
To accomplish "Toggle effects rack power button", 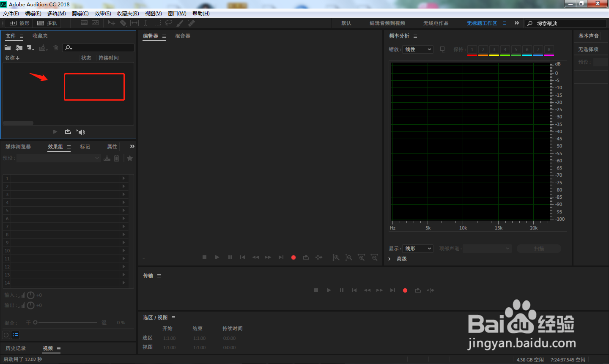I will click(6, 334).
